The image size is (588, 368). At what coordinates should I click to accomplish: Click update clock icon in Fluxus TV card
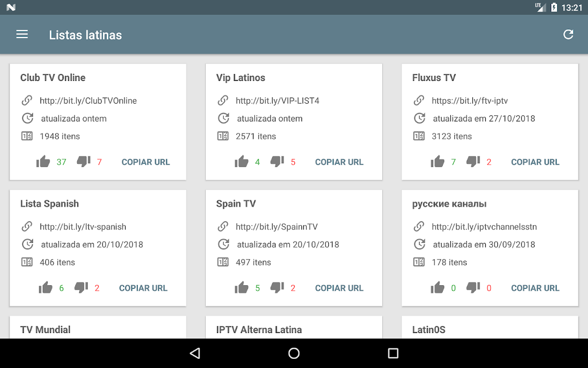tap(419, 118)
